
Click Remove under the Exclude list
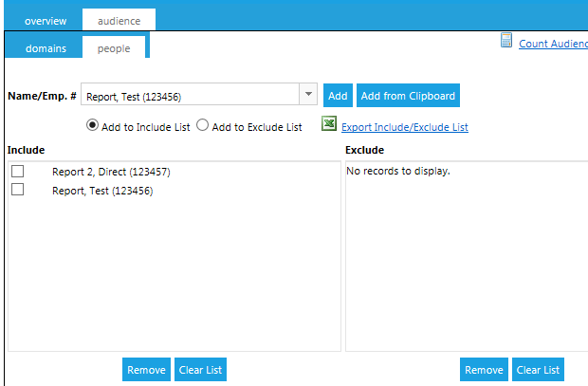click(484, 370)
